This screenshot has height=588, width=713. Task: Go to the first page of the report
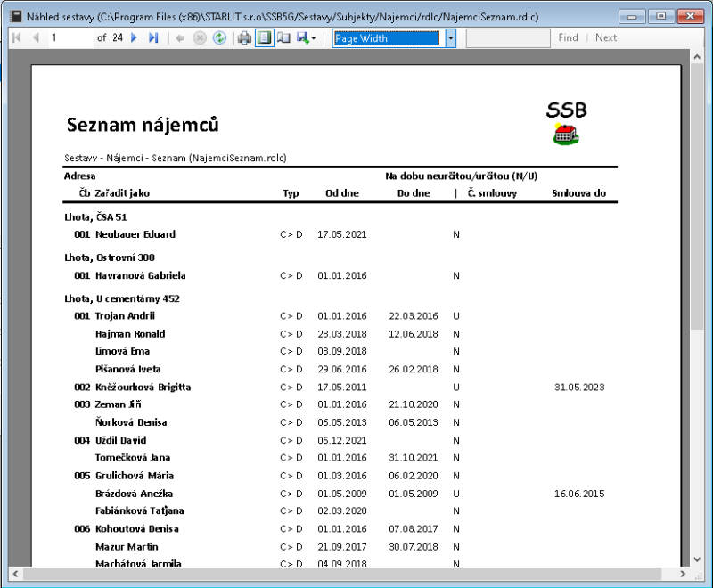tap(16, 38)
